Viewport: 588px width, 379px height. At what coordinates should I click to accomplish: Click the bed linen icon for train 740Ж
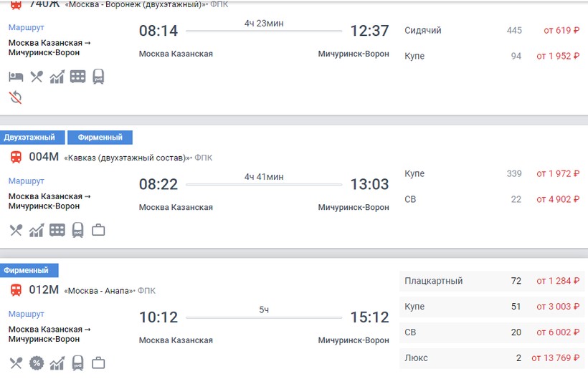[16, 77]
